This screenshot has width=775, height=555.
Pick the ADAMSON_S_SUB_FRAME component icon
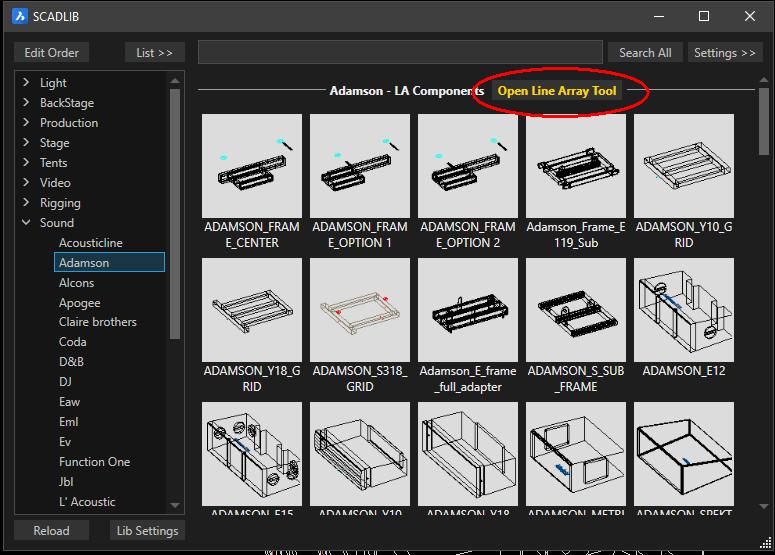coord(575,308)
